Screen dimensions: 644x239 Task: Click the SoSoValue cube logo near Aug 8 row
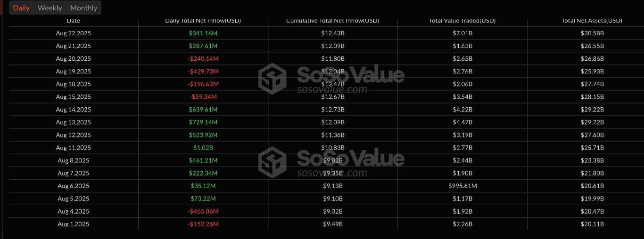point(272,161)
